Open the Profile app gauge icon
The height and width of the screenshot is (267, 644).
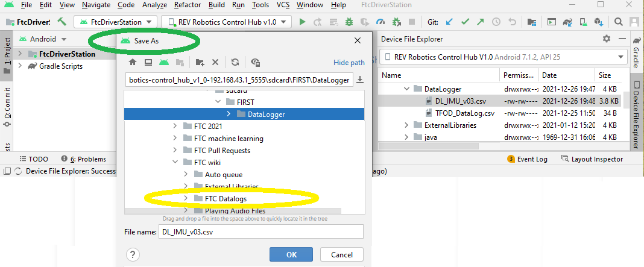pyautogui.click(x=380, y=22)
